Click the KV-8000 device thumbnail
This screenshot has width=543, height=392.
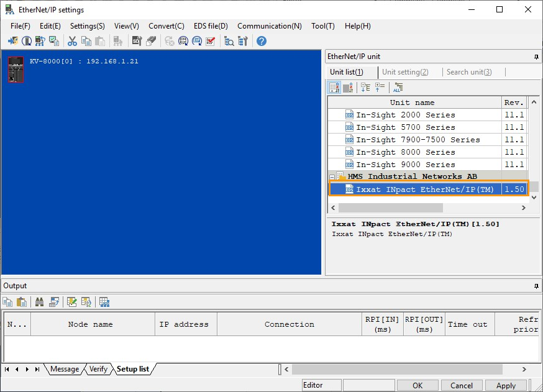15,68
